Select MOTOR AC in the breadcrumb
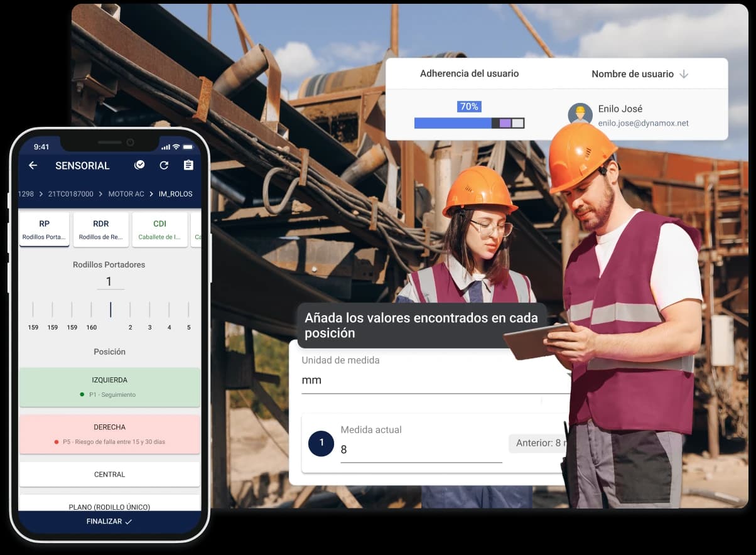Screen dimensions: 756x555 click(126, 194)
